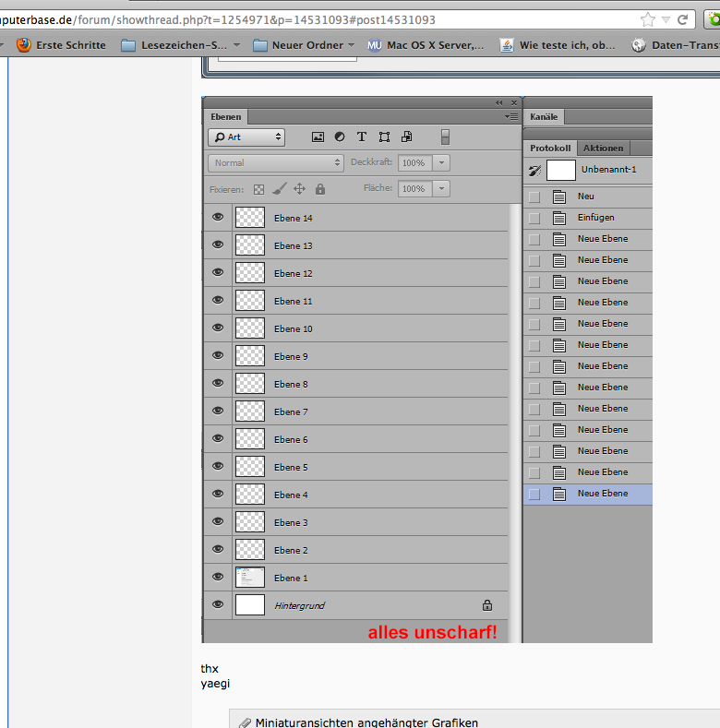Close the Ebenen panel with X
This screenshot has width=720, height=728.
514,103
